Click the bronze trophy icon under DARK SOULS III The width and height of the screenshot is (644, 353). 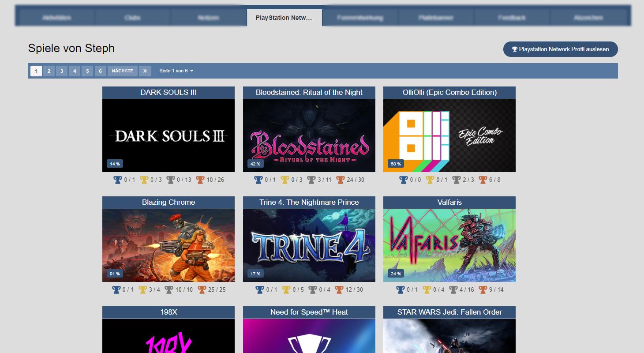click(x=200, y=180)
